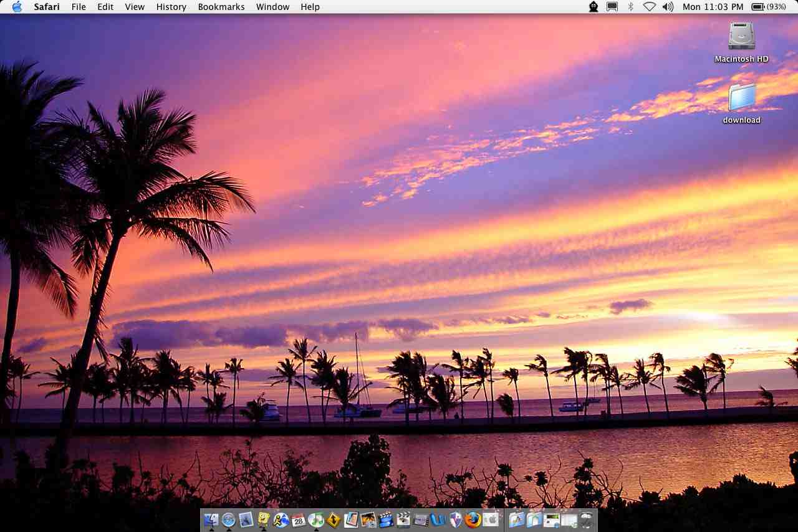Launch iCal calendar from the dock
The height and width of the screenshot is (532, 798).
pyautogui.click(x=299, y=520)
